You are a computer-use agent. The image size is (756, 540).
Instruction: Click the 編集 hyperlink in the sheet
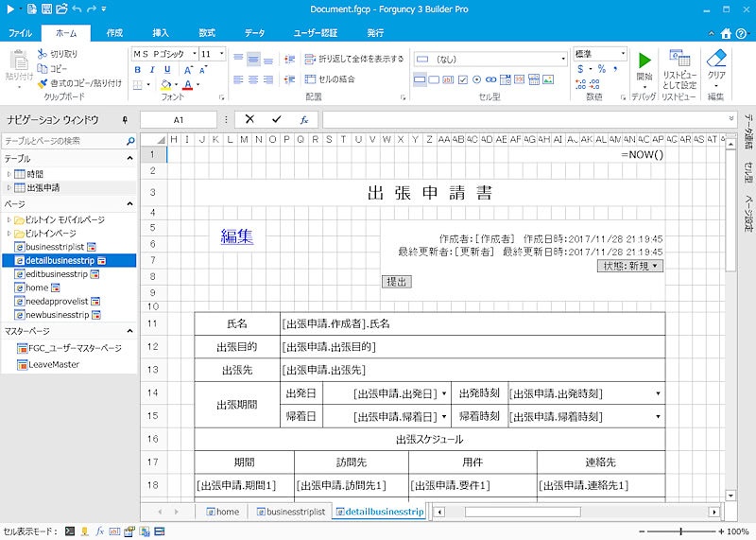(237, 236)
